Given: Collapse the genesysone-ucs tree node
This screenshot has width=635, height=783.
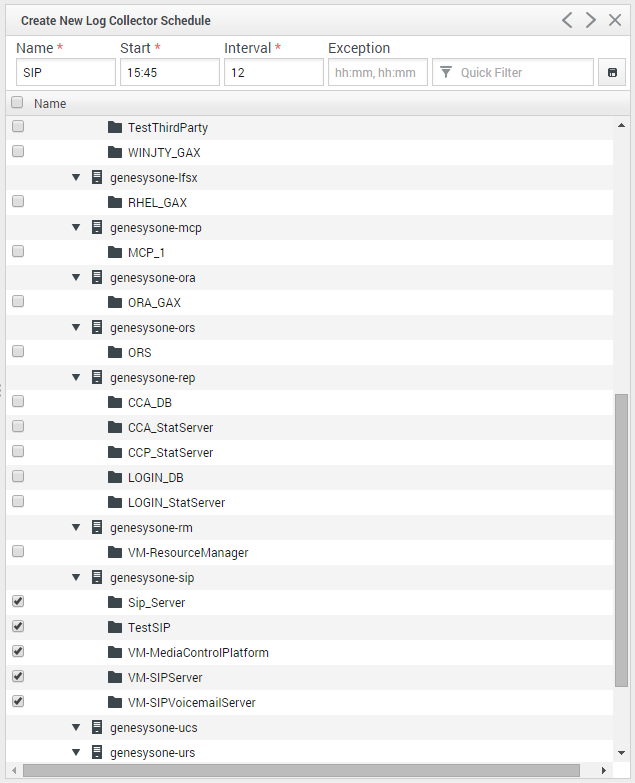Looking at the screenshot, I should pyautogui.click(x=76, y=728).
